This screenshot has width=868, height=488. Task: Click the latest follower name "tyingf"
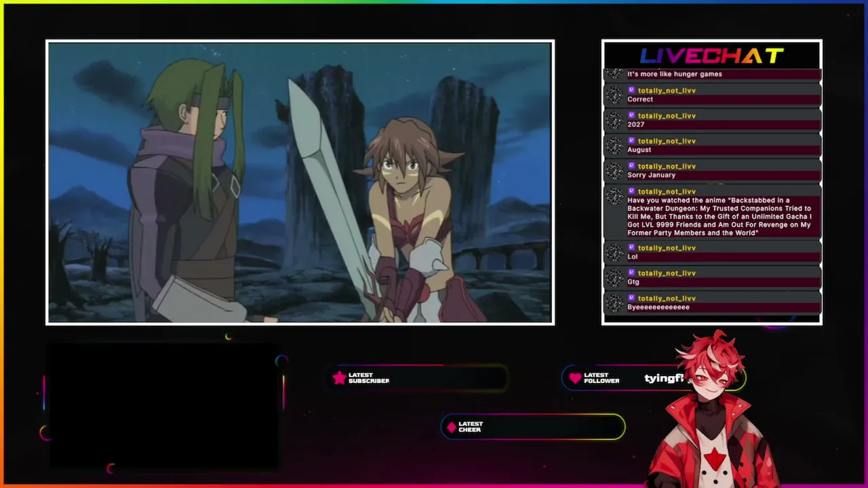(x=664, y=378)
